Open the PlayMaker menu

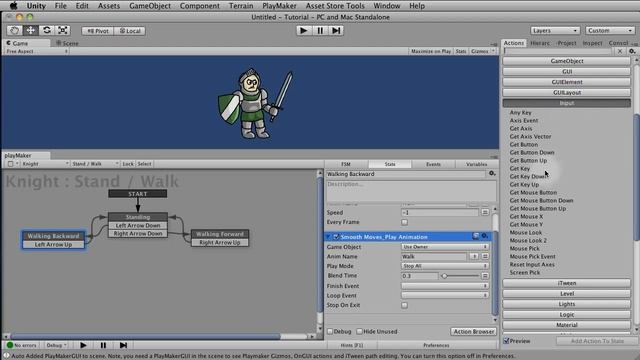click(x=279, y=6)
